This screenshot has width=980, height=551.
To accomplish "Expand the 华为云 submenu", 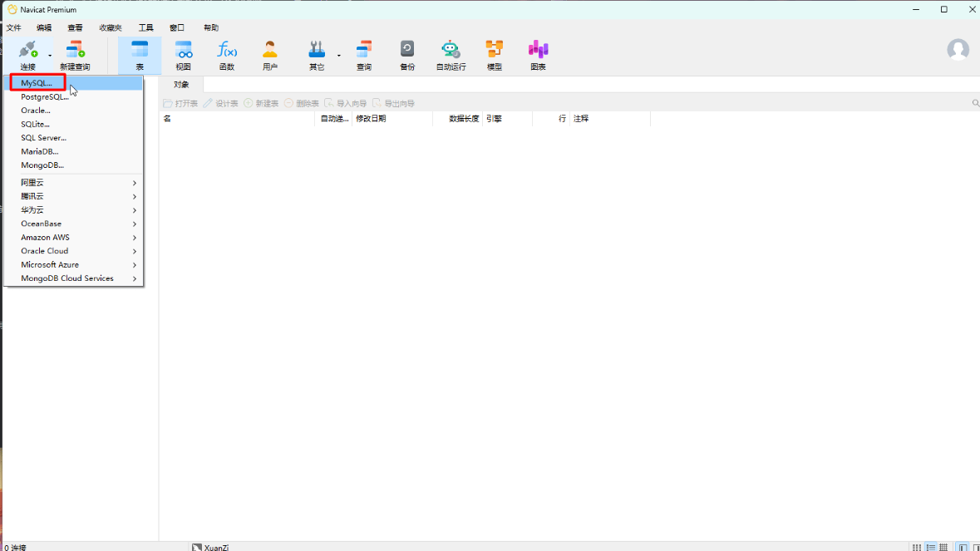I will tap(74, 210).
